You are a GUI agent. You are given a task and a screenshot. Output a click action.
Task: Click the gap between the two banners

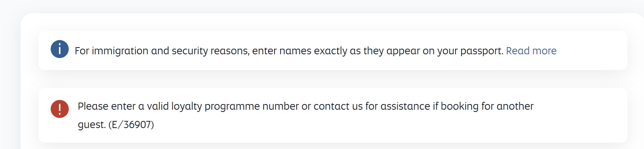pos(333,79)
